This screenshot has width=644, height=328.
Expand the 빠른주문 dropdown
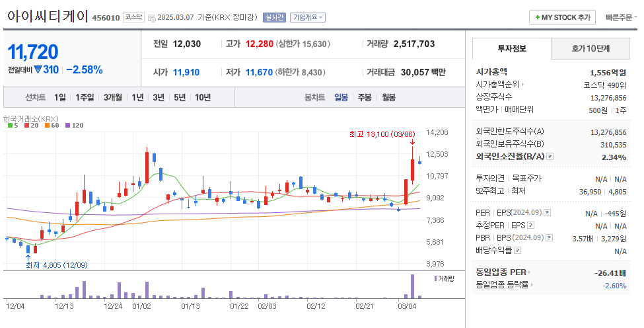coord(621,17)
